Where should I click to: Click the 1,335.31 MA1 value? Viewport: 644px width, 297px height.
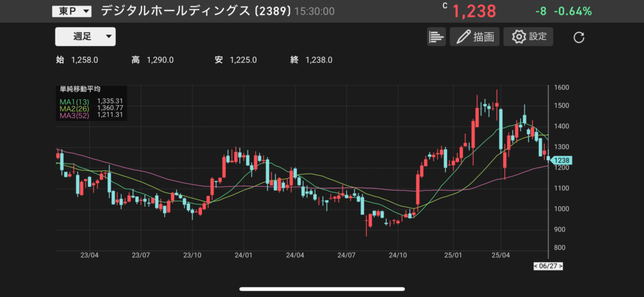(x=110, y=101)
